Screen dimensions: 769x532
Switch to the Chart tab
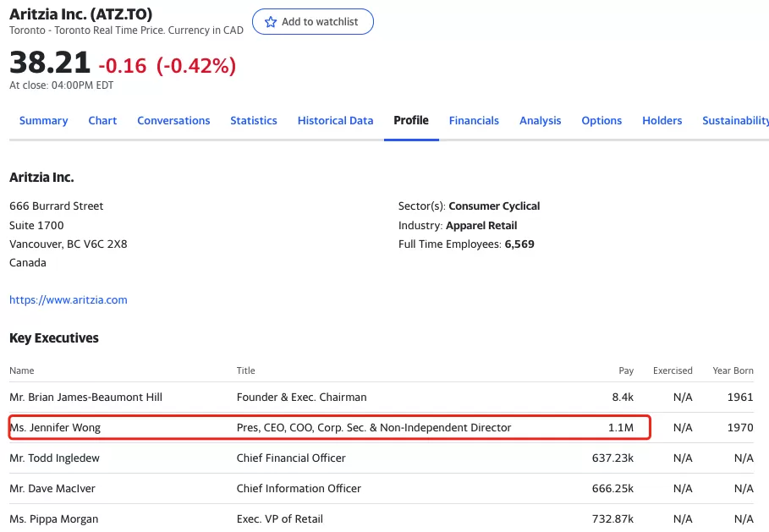pos(102,121)
